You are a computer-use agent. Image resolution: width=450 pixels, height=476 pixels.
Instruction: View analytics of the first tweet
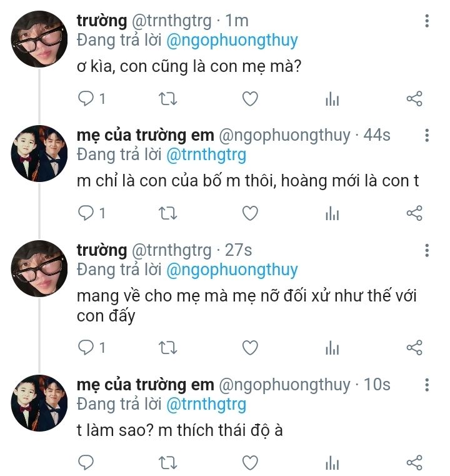(332, 99)
